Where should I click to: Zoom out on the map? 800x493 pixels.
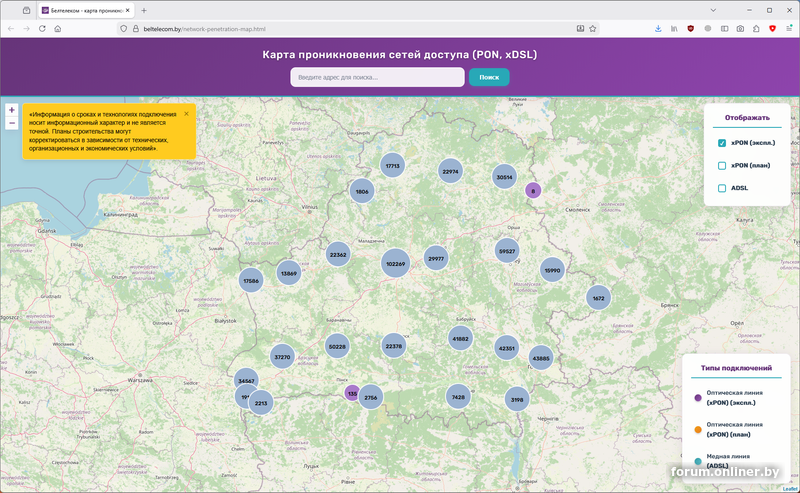(x=11, y=123)
